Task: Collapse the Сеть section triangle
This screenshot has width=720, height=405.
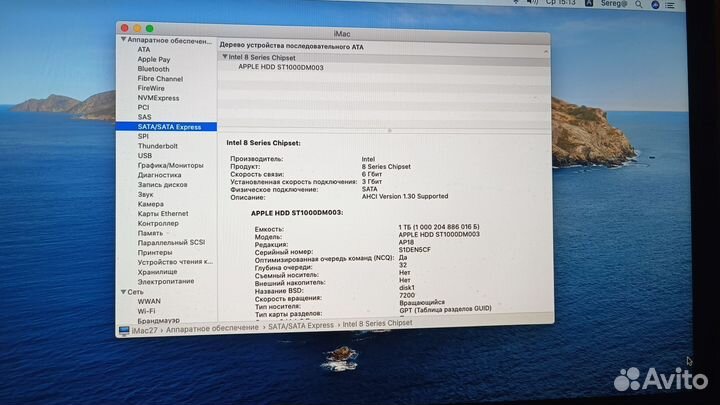Action: pyautogui.click(x=124, y=292)
